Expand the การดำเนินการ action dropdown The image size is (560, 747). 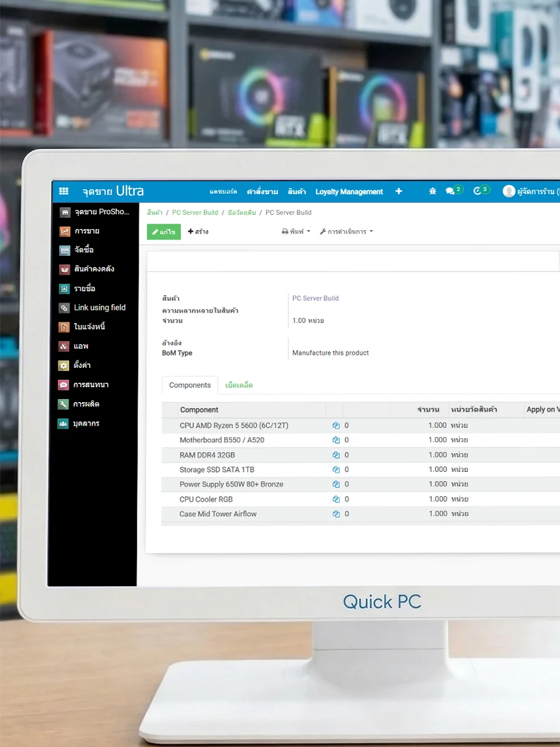(347, 232)
